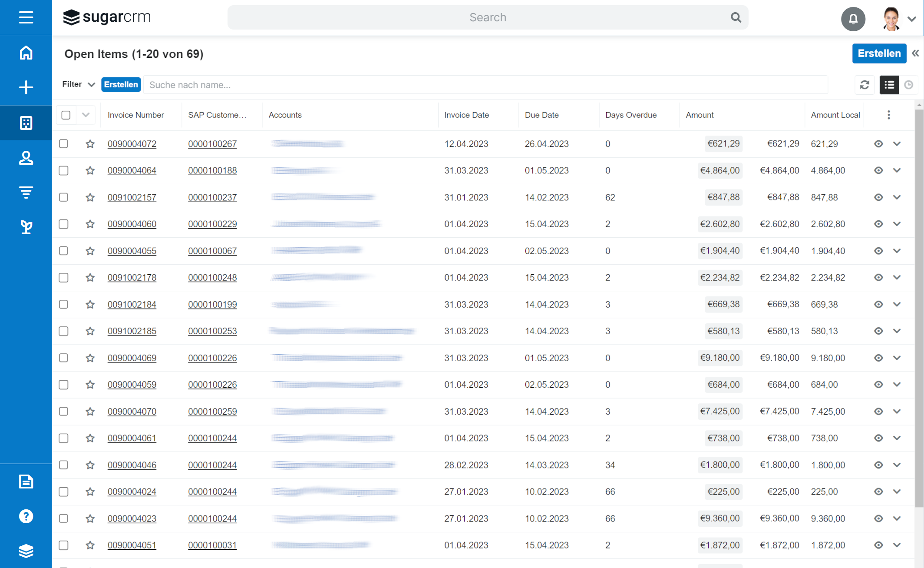Image resolution: width=924 pixels, height=568 pixels.
Task: Click the notifications bell
Action: [x=853, y=19]
